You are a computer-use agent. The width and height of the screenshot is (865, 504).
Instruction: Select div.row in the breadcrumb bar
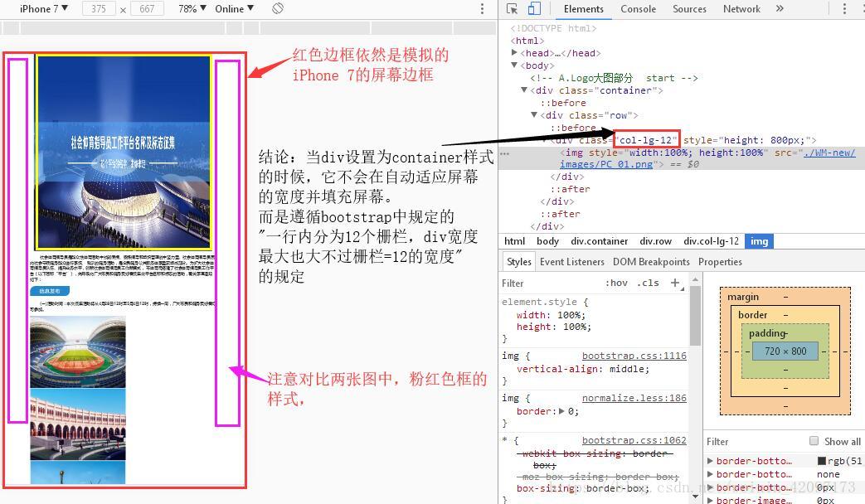tap(655, 241)
